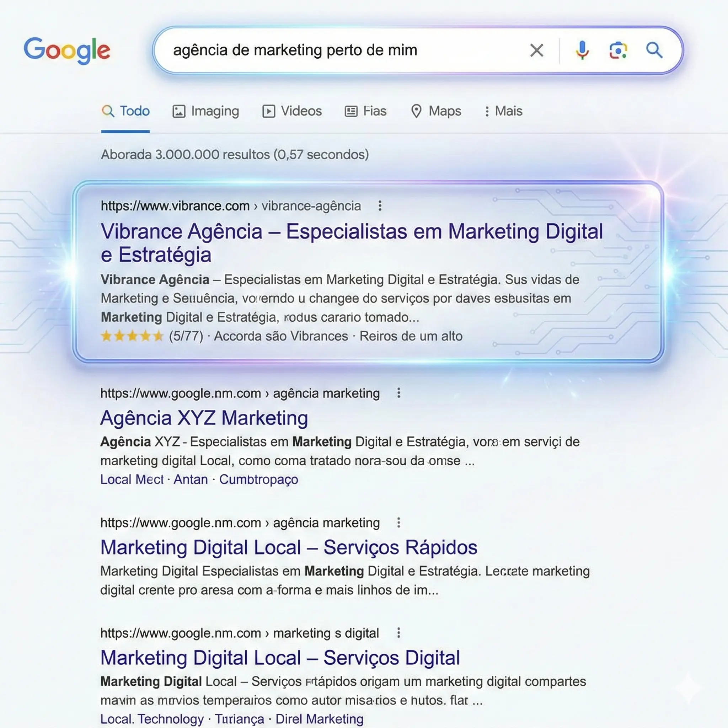This screenshot has height=728, width=728.
Task: Open options for Serviços Digital result
Action: click(399, 633)
